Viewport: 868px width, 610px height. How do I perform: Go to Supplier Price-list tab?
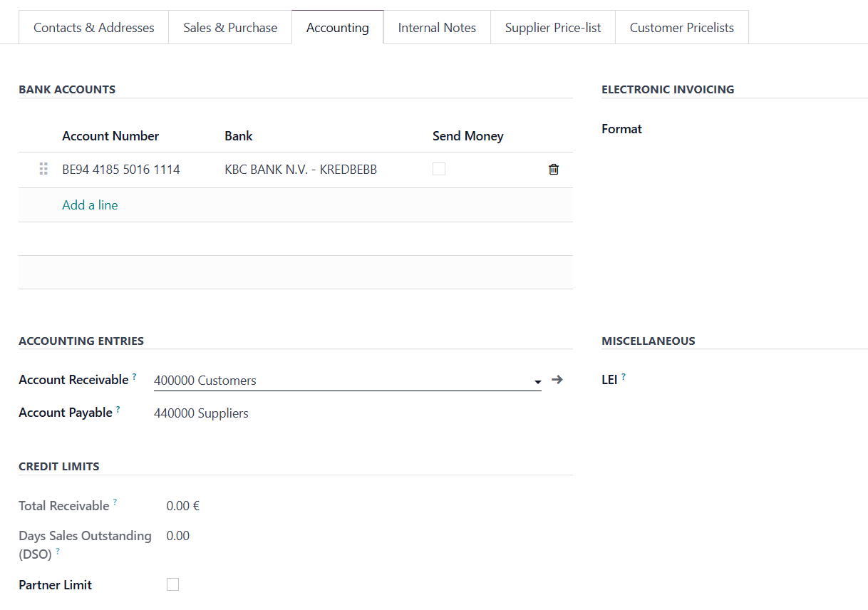(553, 28)
